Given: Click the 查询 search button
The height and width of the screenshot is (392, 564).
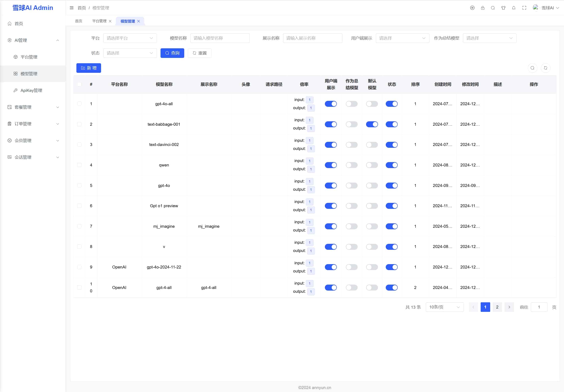Looking at the screenshot, I should [x=172, y=53].
